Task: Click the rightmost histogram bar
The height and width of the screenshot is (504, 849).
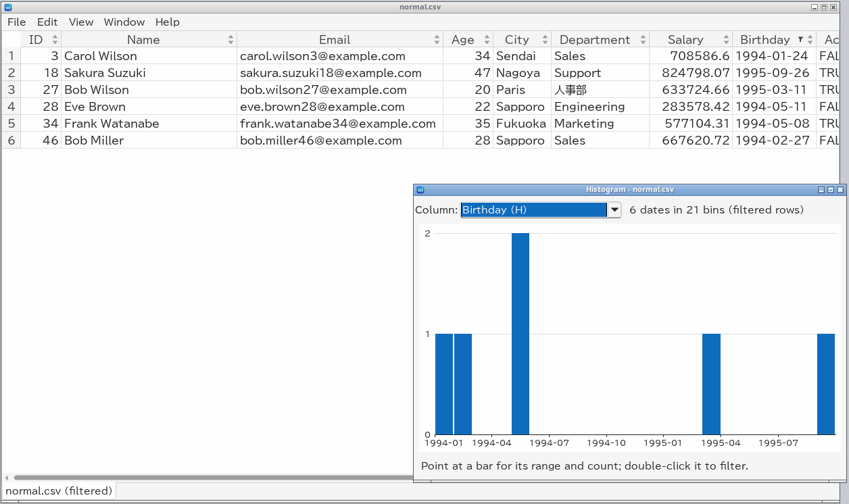Action: [826, 384]
